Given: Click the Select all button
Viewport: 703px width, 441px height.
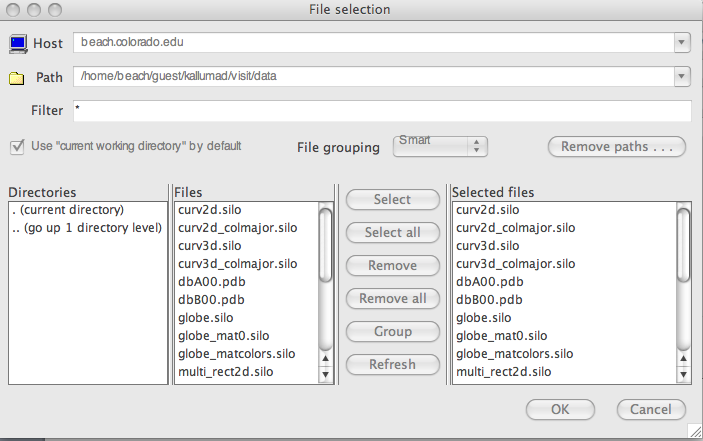Looking at the screenshot, I should click(x=393, y=233).
